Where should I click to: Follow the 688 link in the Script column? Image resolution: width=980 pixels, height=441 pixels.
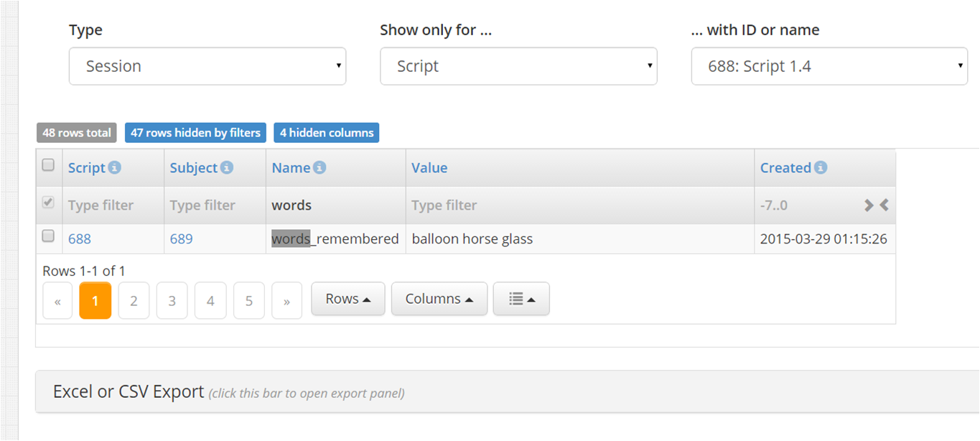pos(80,238)
